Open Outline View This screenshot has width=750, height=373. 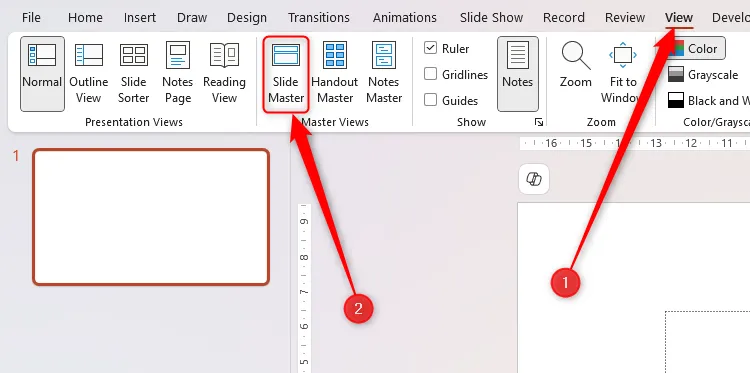88,74
